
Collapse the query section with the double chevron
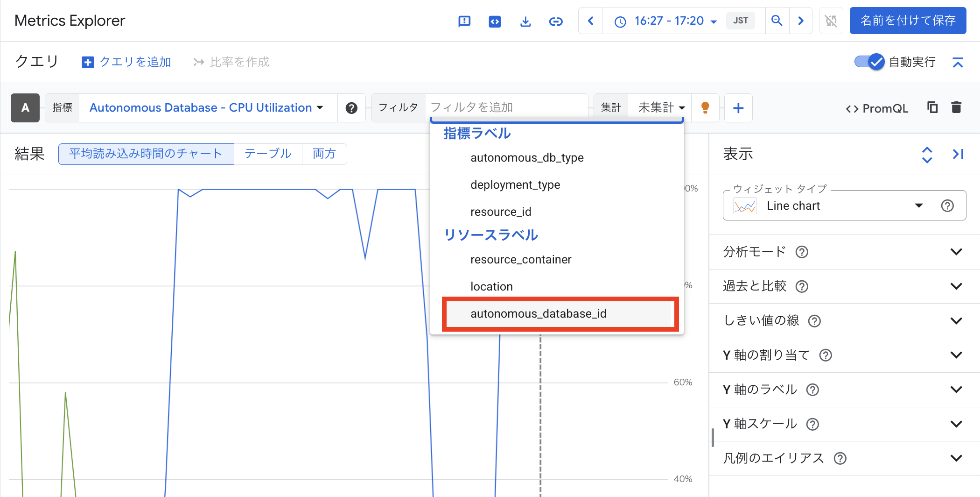click(957, 62)
